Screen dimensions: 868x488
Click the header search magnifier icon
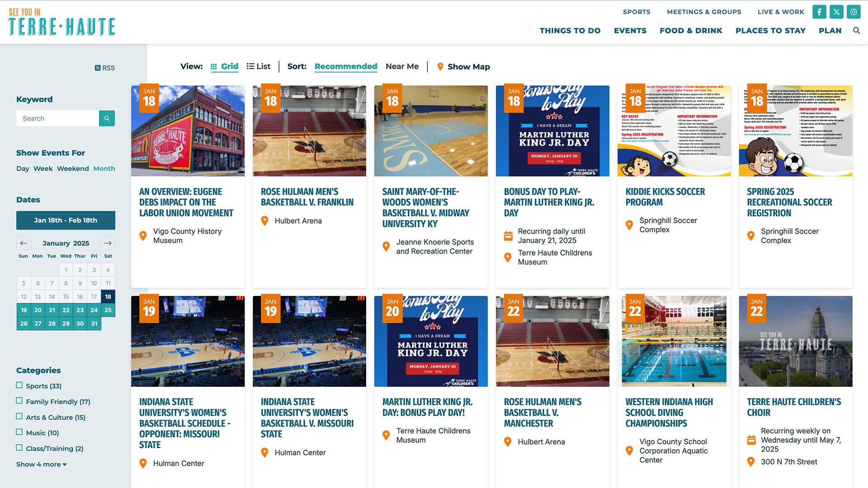pyautogui.click(x=856, y=31)
